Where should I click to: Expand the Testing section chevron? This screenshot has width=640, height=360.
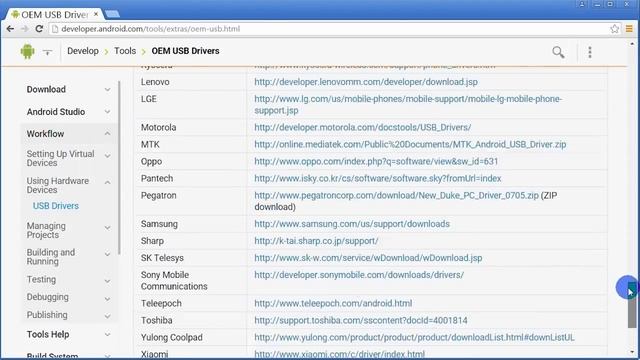(107, 281)
